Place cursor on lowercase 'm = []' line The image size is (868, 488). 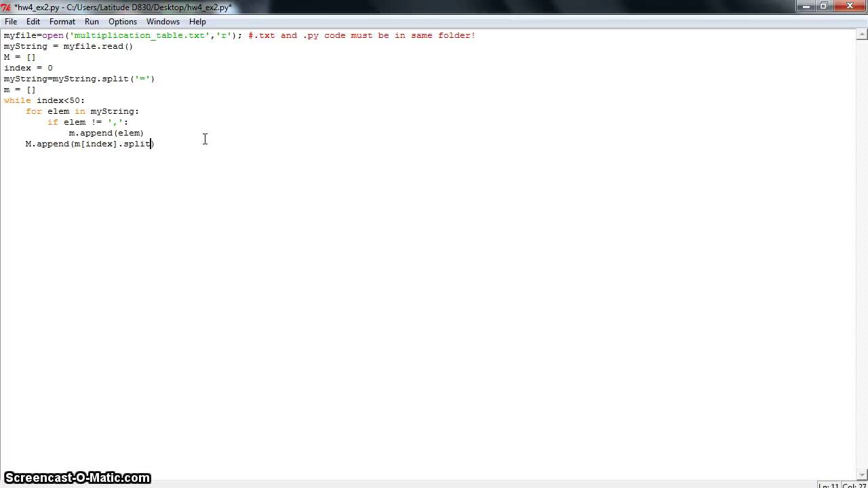pos(20,89)
